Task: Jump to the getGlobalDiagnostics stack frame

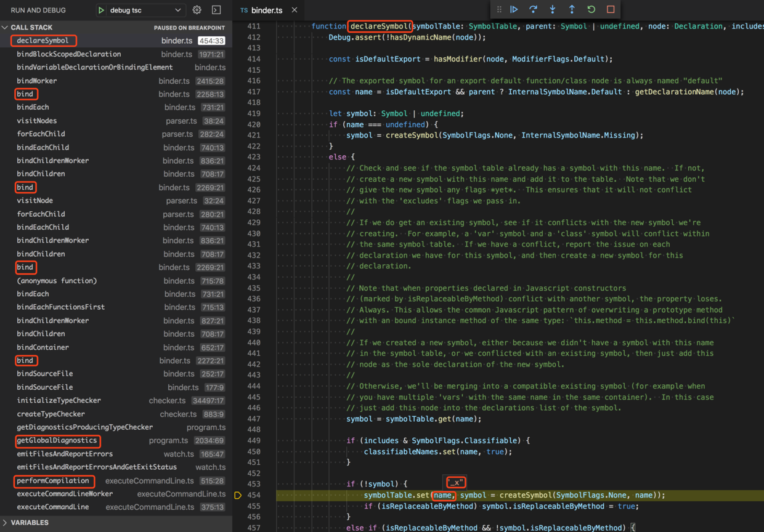Action: 57,441
